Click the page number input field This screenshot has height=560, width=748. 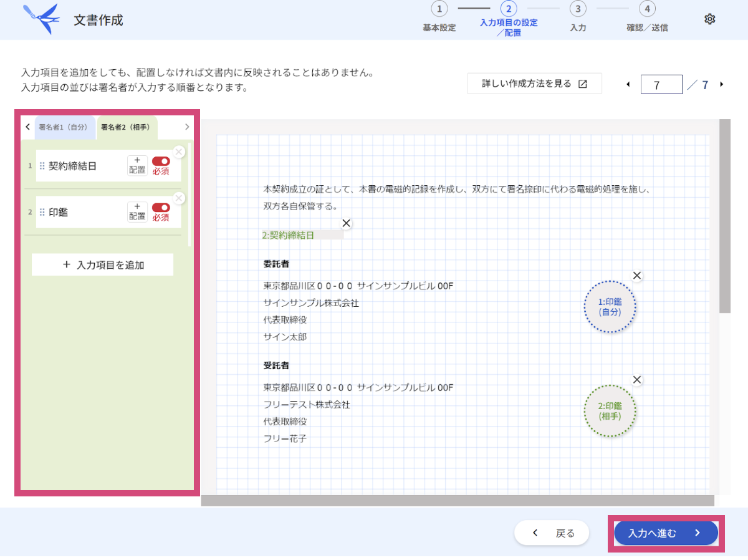(x=661, y=85)
